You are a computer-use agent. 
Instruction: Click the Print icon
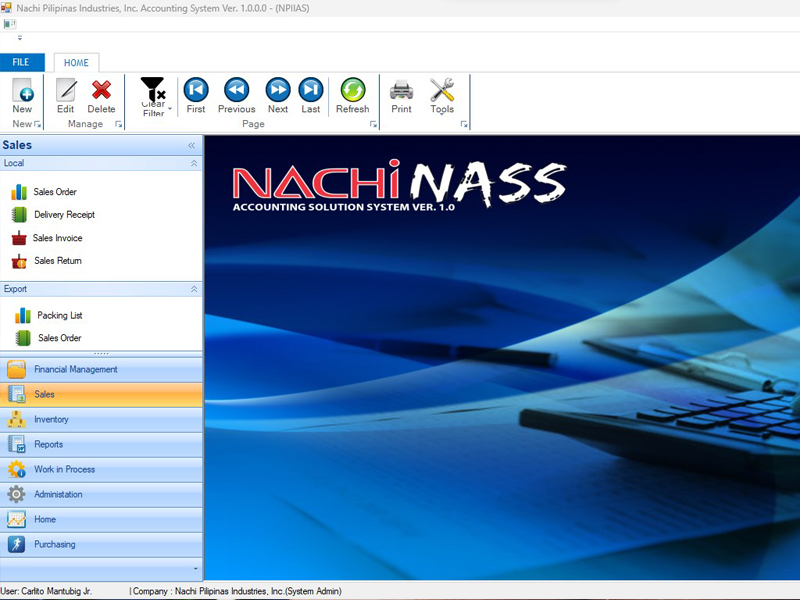tap(401, 91)
